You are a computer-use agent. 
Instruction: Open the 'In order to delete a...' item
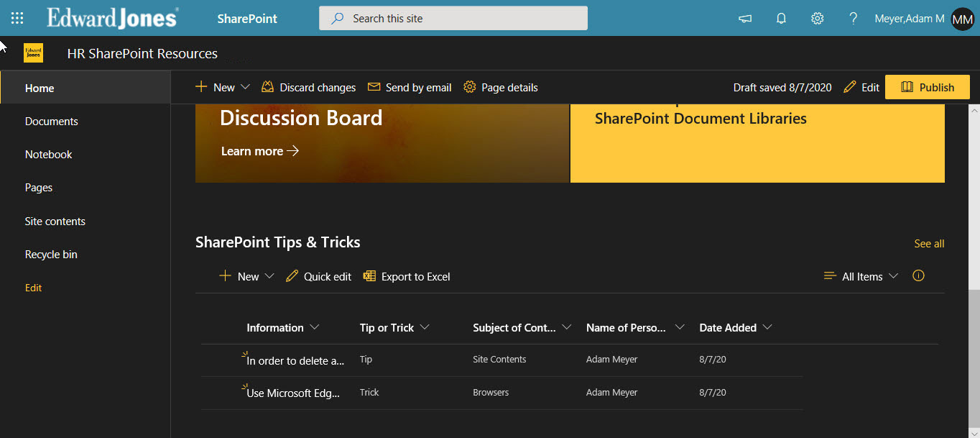coord(295,360)
